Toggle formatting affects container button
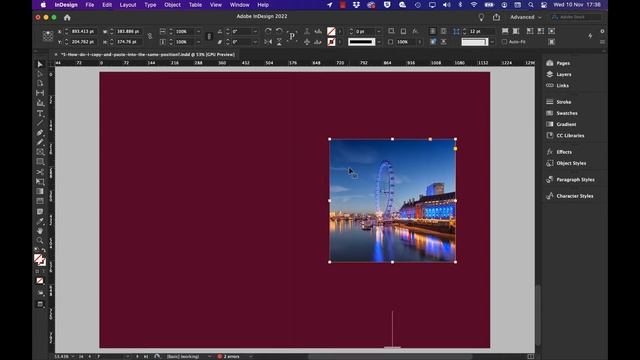The image size is (640, 360). [37, 271]
